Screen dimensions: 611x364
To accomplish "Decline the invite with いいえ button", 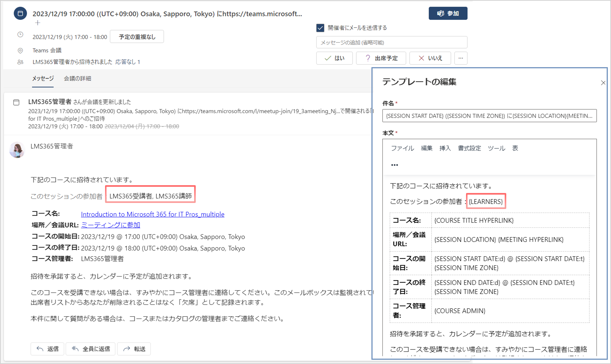I will tap(430, 58).
